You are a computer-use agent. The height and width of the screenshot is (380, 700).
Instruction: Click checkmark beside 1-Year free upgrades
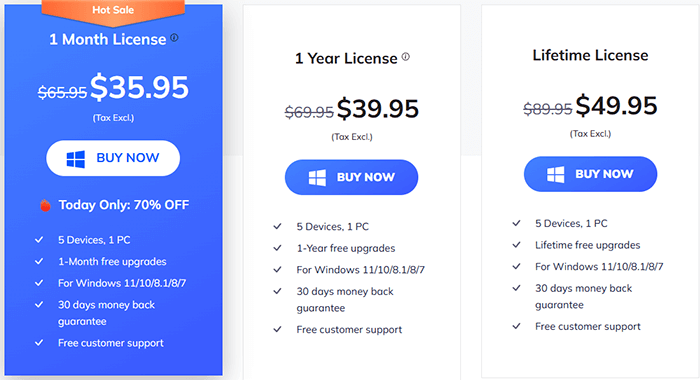pyautogui.click(x=278, y=248)
